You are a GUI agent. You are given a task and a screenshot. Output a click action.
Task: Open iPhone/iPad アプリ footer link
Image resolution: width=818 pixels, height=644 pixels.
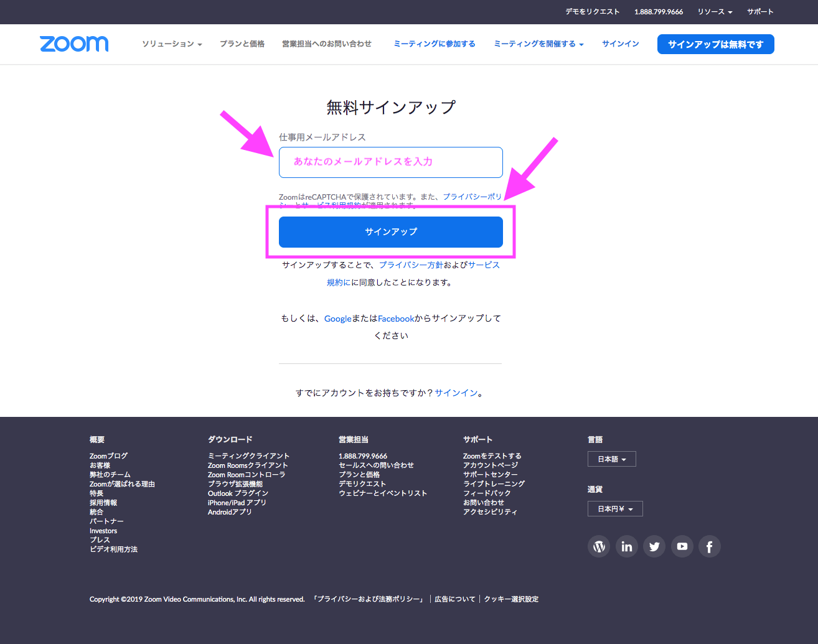(237, 503)
